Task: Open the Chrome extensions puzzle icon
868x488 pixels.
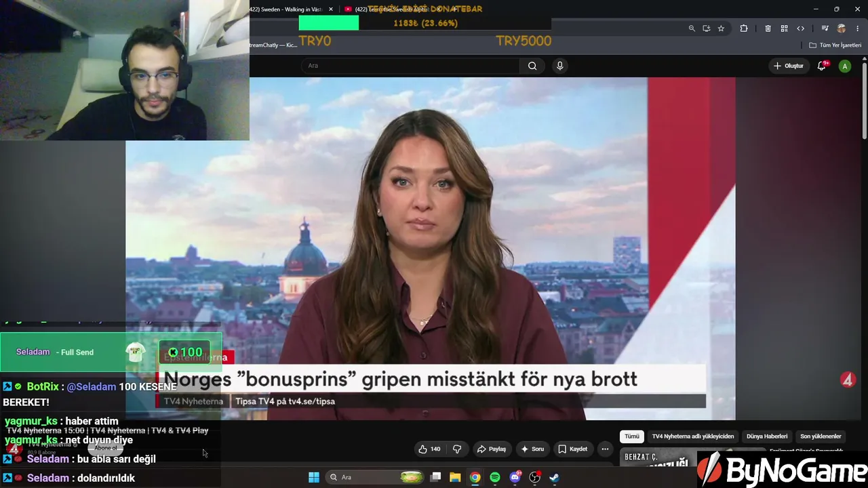Action: [744, 28]
